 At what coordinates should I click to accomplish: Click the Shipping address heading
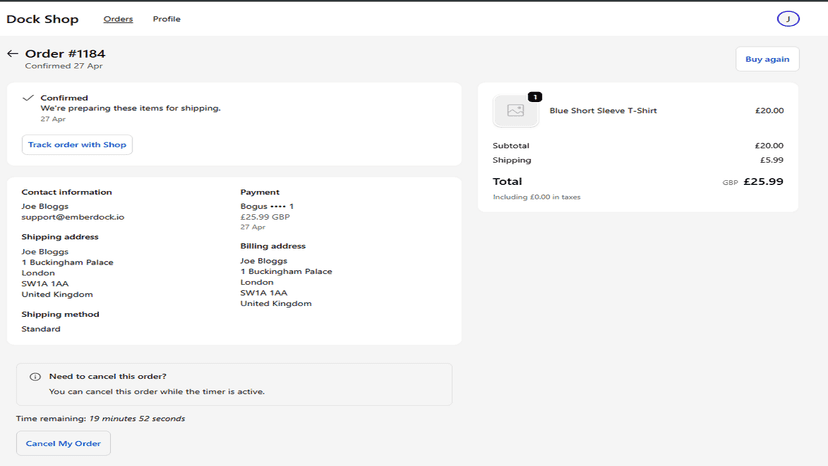click(x=60, y=237)
